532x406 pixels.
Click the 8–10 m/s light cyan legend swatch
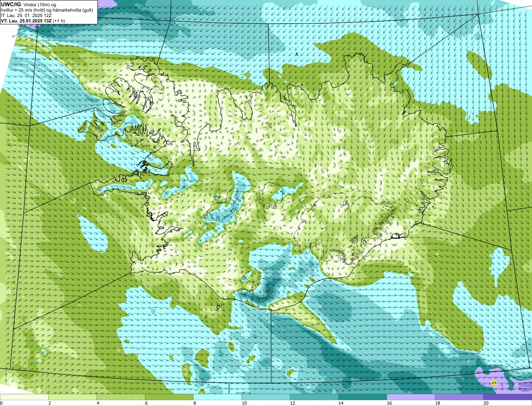218,397
